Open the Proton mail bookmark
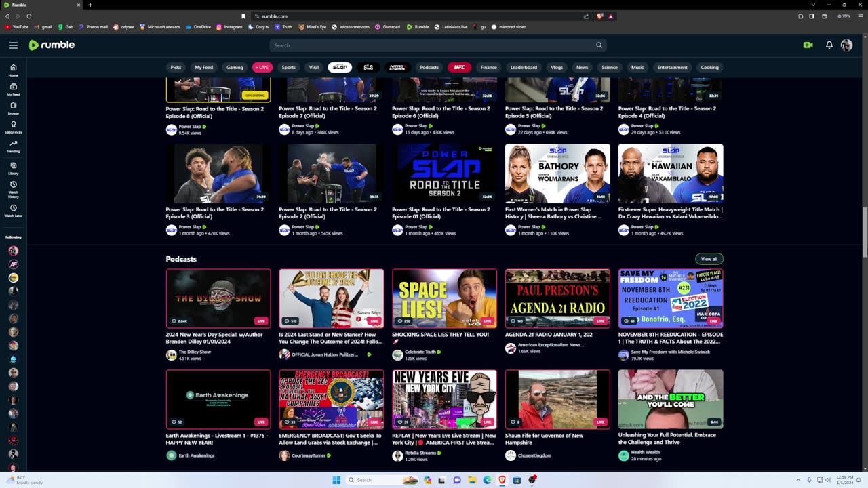Image resolution: width=868 pixels, height=488 pixels. (x=94, y=27)
